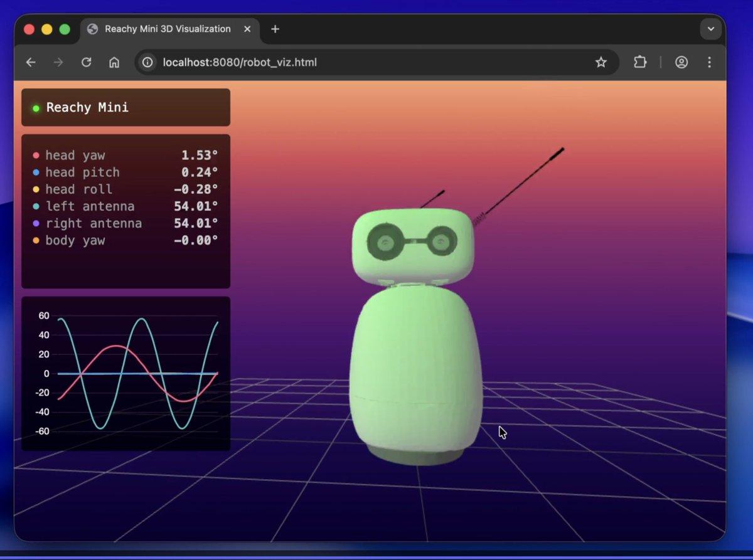Select the purple right antenna color dot
The width and height of the screenshot is (753, 560).
pos(36,223)
